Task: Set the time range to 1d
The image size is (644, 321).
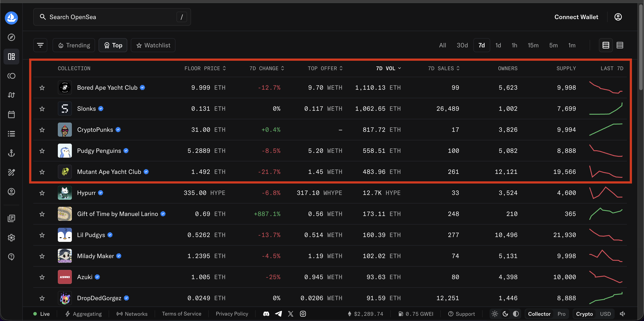Action: (x=498, y=45)
